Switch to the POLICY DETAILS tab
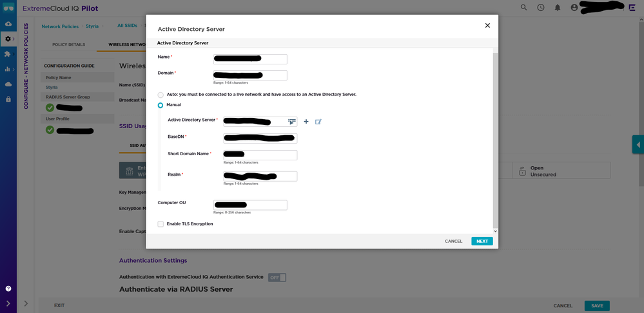 coord(68,44)
